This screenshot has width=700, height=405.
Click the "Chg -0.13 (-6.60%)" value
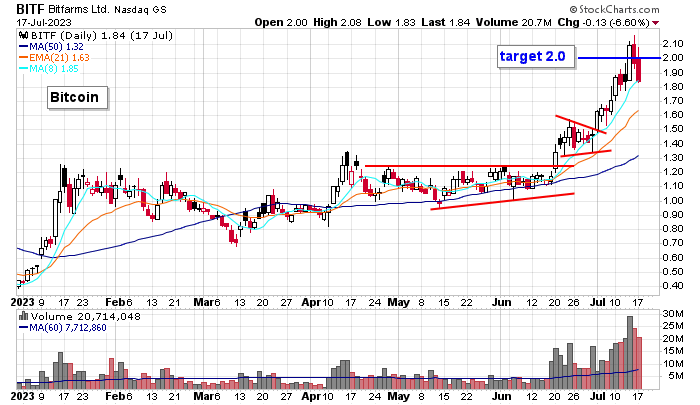(x=604, y=22)
